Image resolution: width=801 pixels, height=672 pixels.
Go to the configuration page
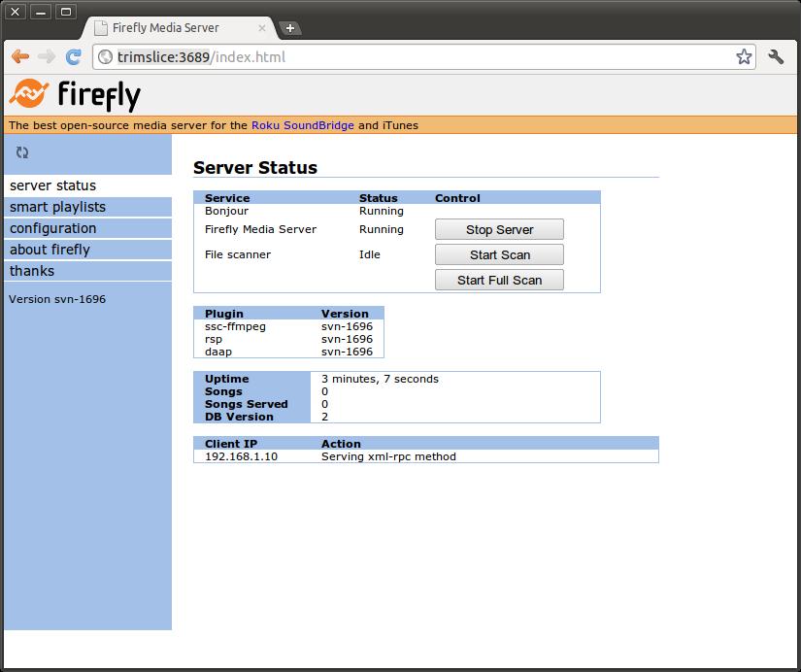[53, 228]
